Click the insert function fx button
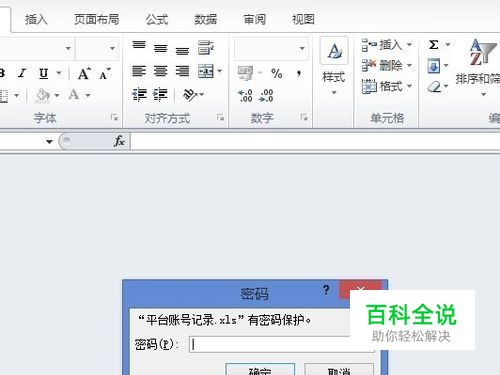 119,141
